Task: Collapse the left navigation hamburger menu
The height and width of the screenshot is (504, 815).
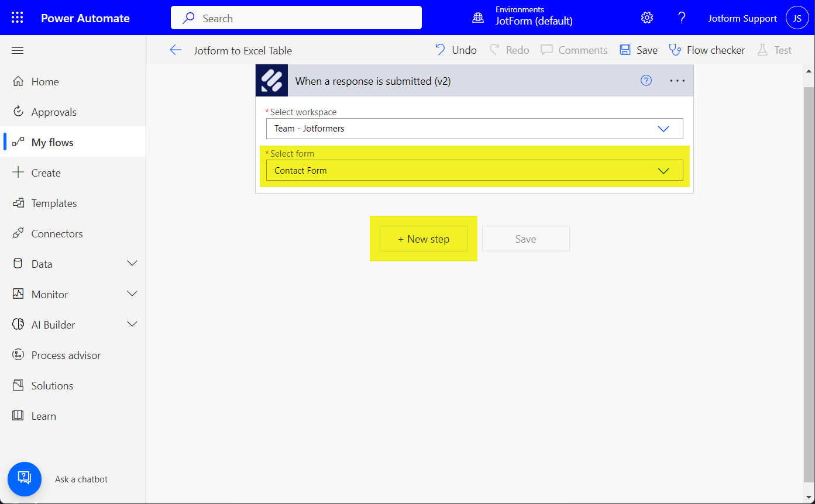Action: (x=18, y=50)
